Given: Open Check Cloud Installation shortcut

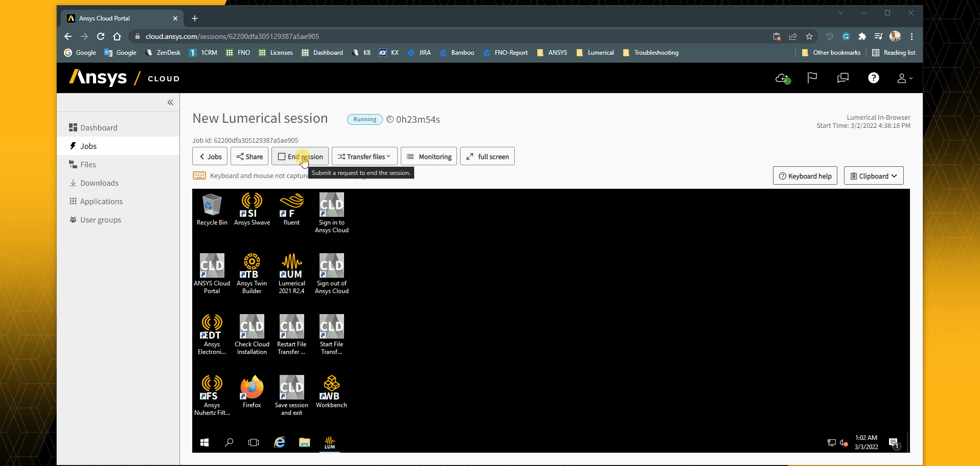Looking at the screenshot, I should 252,335.
